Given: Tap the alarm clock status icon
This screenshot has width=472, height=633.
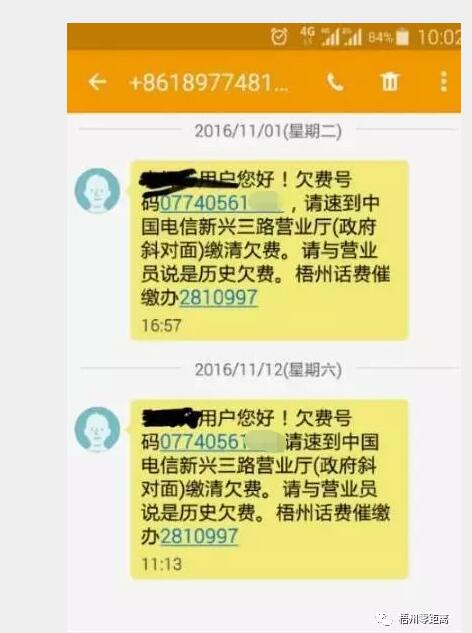Looking at the screenshot, I should [279, 37].
